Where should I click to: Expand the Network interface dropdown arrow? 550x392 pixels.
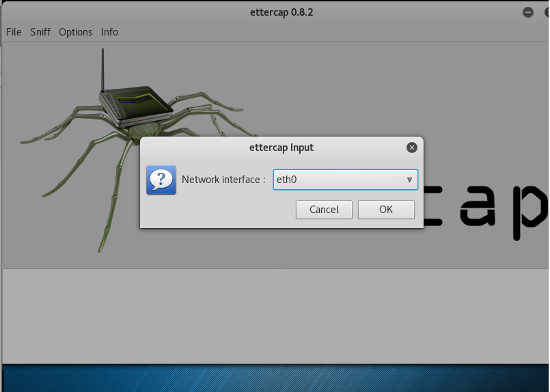[409, 180]
